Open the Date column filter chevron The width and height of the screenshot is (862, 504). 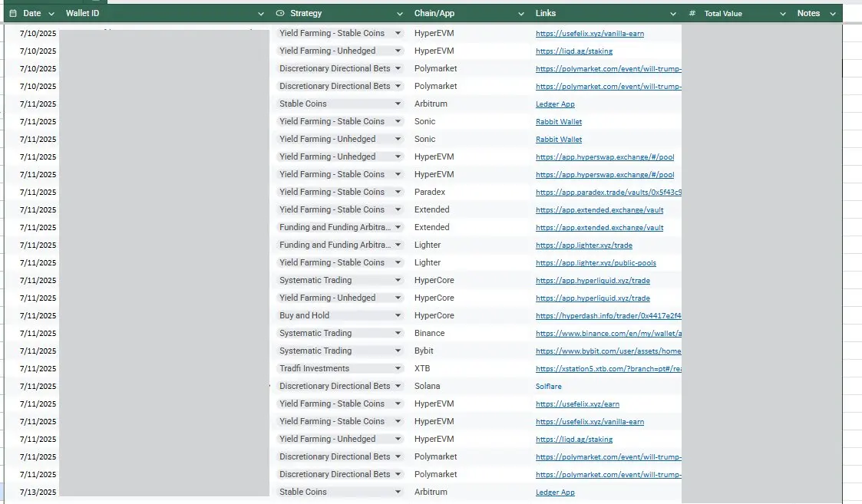51,14
